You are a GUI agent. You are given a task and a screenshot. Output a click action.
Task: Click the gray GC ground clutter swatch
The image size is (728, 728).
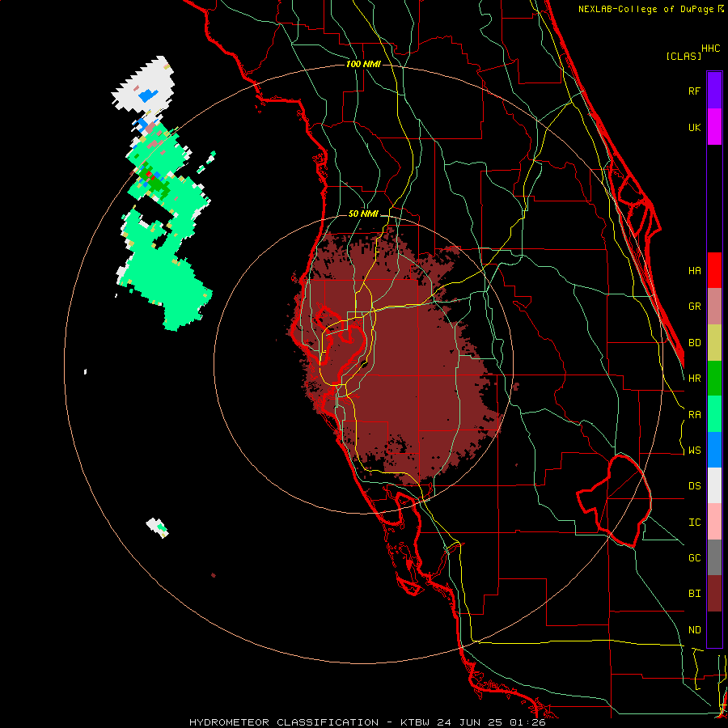(714, 557)
